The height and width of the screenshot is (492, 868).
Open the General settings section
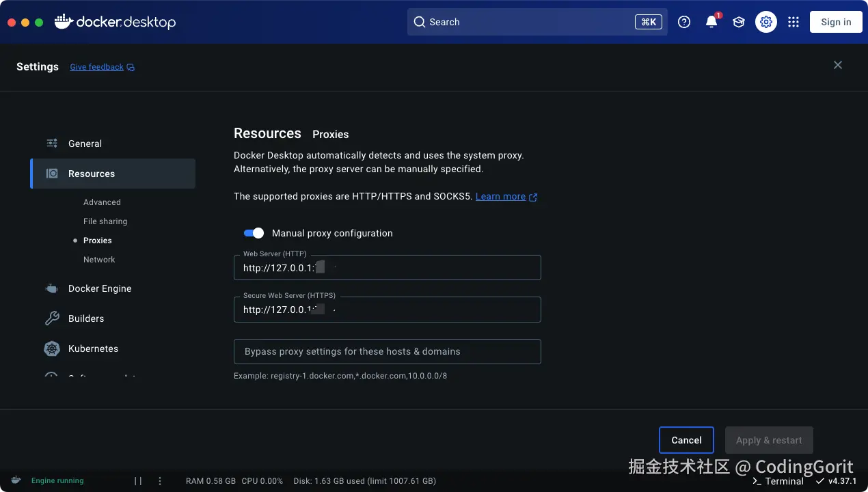113,143
